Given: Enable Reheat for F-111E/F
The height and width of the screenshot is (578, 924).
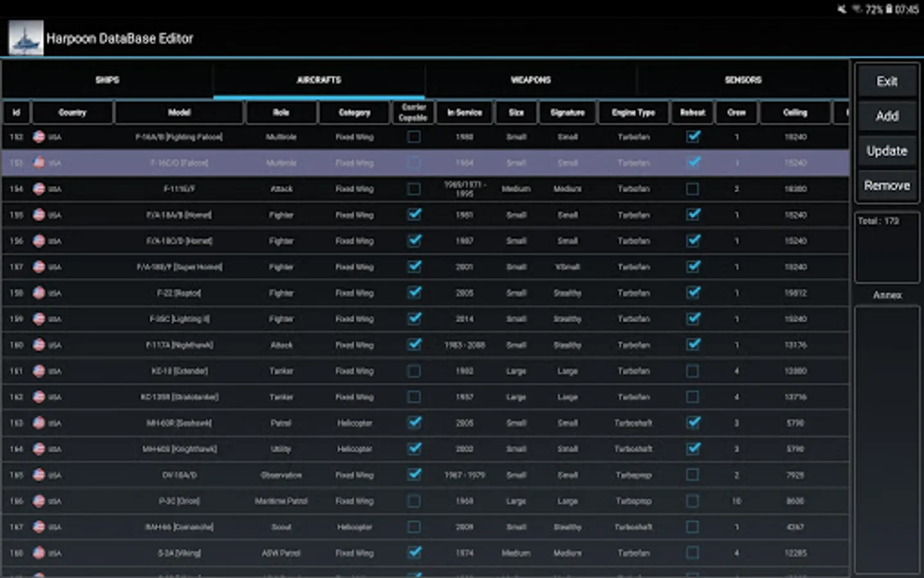Looking at the screenshot, I should [692, 189].
